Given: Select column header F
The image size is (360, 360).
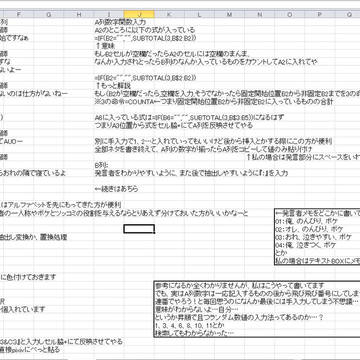Looking at the screenshot, I should click(18, 14).
